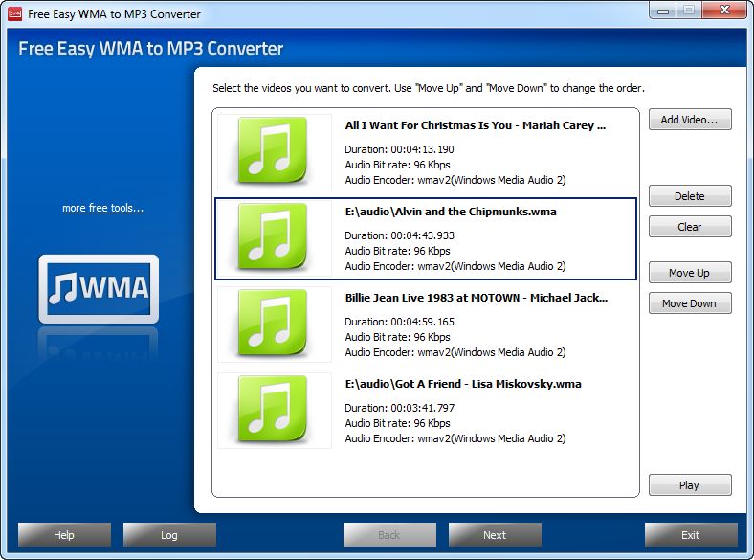
Task: Select 'Billie Jean Live 1983 at MOTOWN' title
Action: [477, 298]
